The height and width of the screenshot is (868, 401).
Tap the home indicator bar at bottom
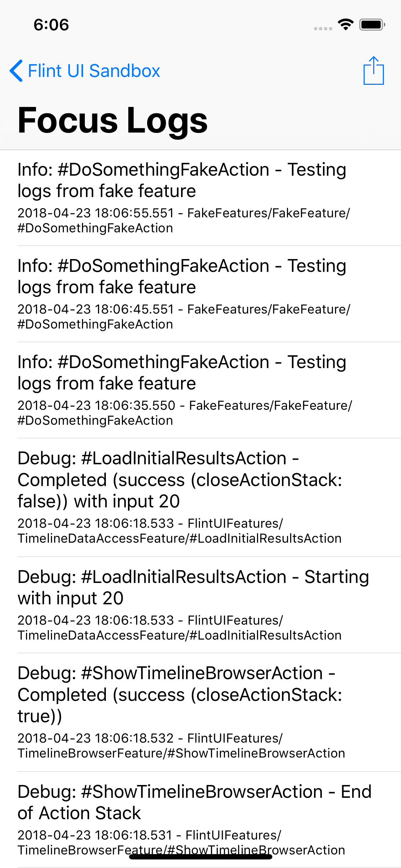point(200,857)
